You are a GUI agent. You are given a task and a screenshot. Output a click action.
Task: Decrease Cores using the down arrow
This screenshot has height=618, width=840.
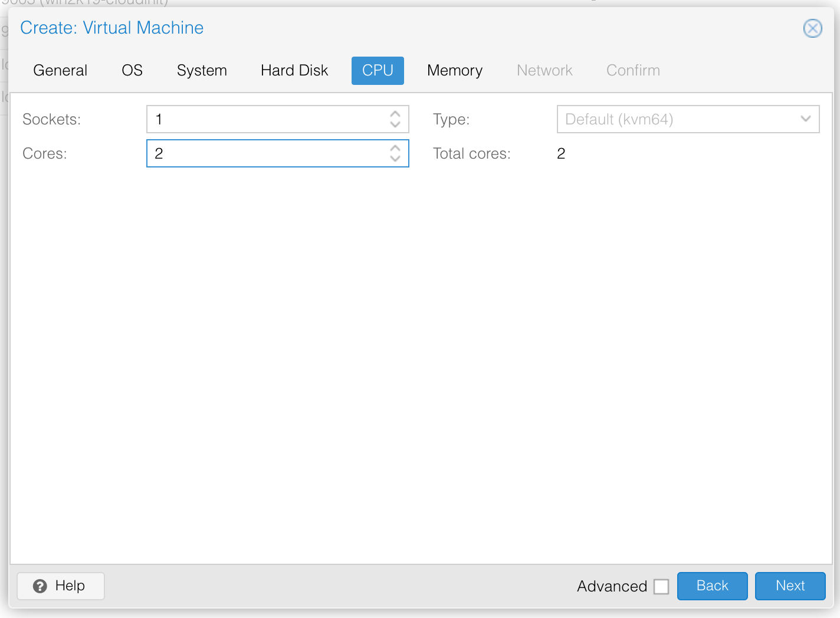coord(395,159)
